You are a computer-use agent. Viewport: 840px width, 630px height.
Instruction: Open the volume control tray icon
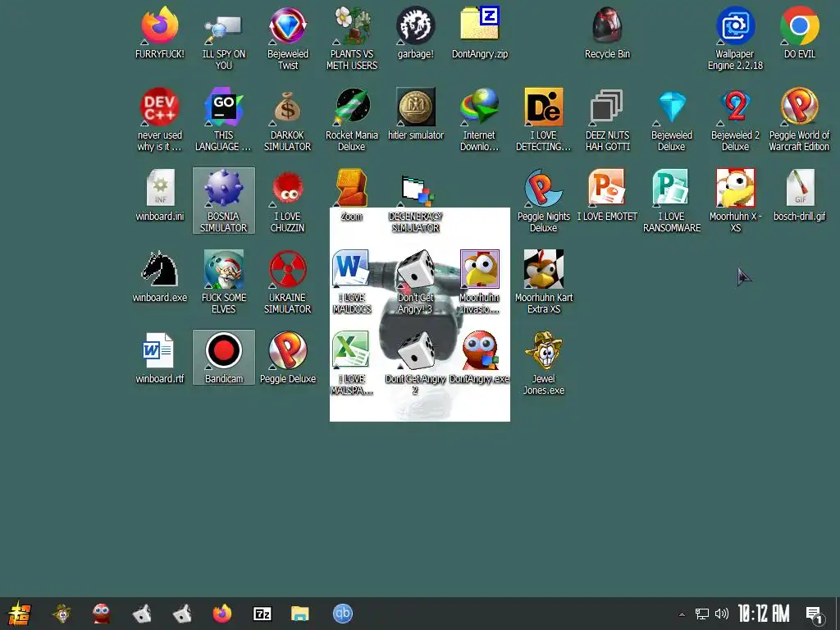[722, 614]
